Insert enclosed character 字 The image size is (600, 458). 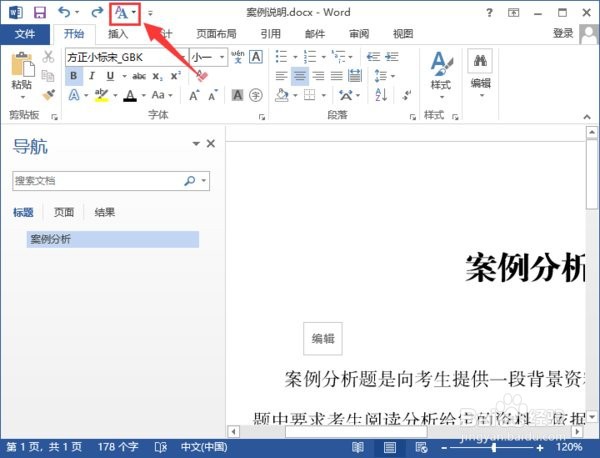256,95
